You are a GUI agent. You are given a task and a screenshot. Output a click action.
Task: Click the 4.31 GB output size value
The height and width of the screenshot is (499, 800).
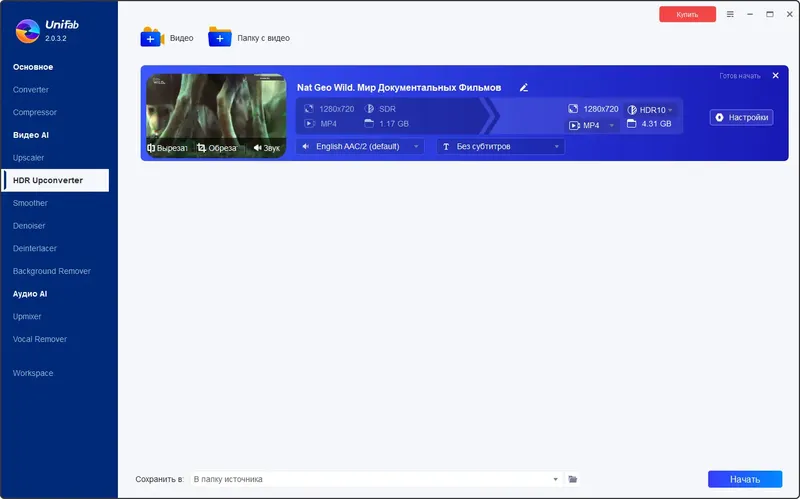point(656,123)
